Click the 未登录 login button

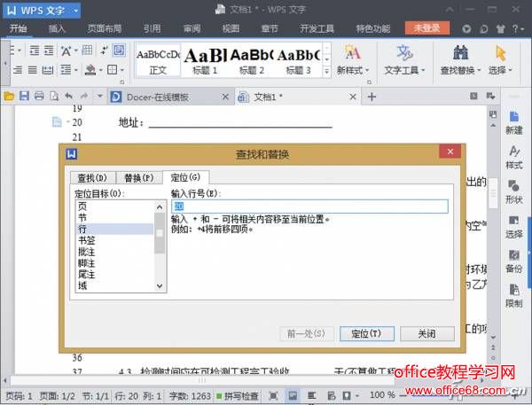coord(427,28)
